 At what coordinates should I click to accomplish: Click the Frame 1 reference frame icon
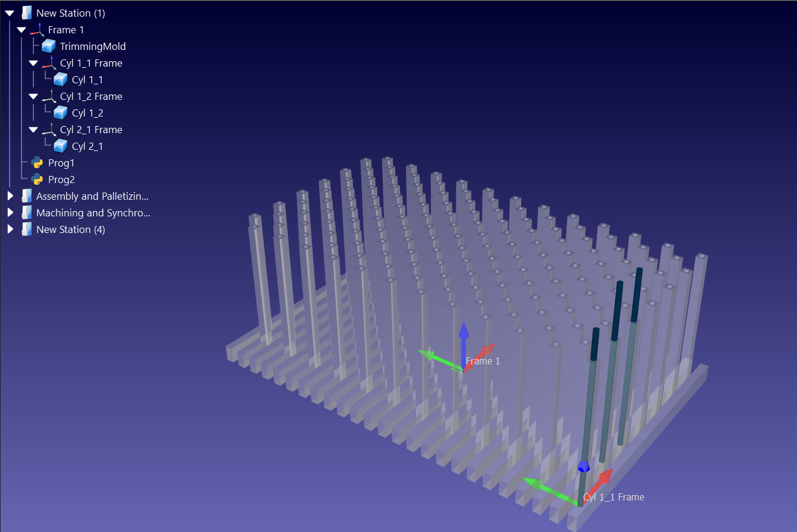click(37, 30)
